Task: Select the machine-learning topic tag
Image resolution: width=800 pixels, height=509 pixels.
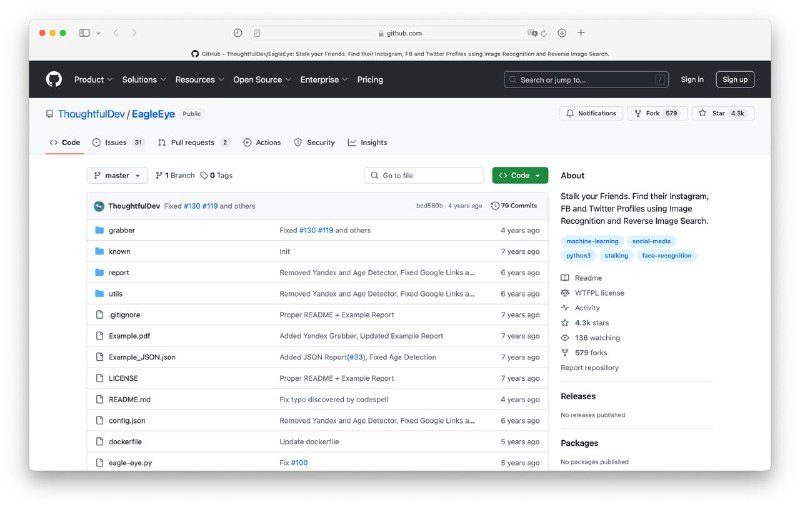Action: pos(592,241)
